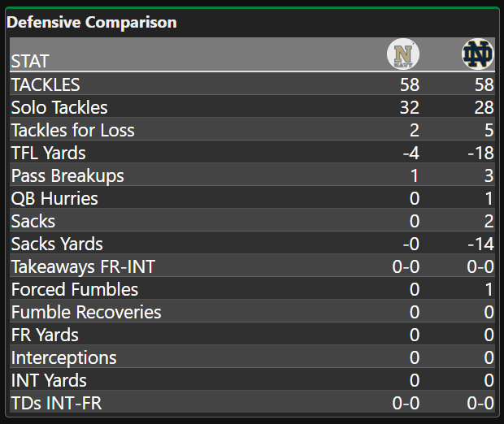The height and width of the screenshot is (424, 504).
Task: Select the TACKLES row label
Action: click(46, 84)
